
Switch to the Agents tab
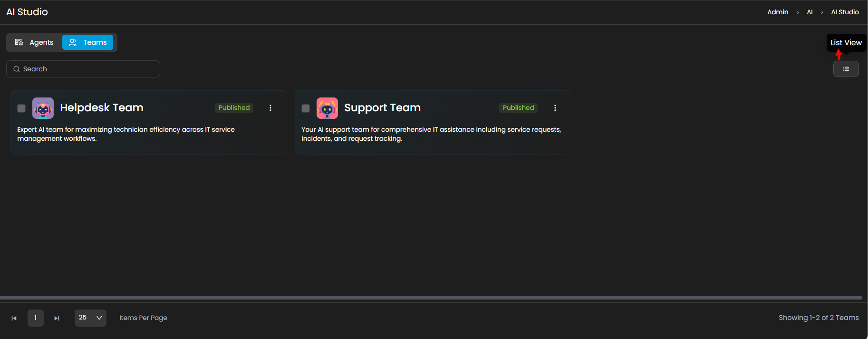pyautogui.click(x=34, y=42)
